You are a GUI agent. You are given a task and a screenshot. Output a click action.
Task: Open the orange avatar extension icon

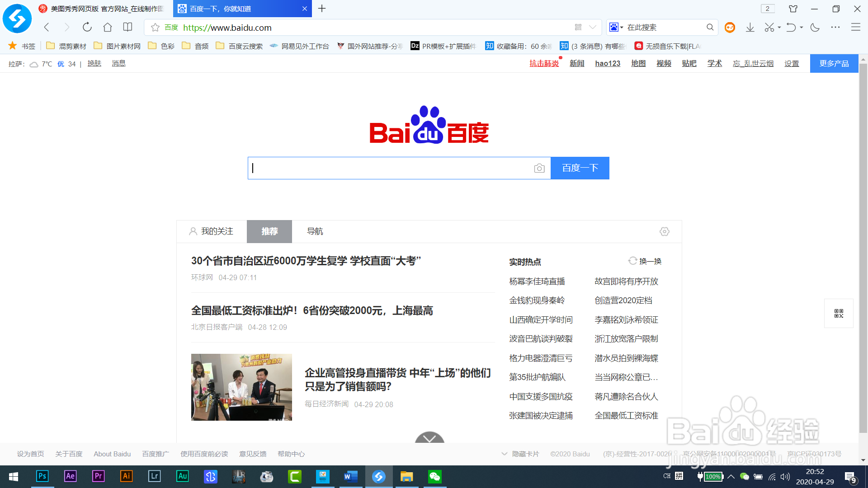click(x=730, y=28)
